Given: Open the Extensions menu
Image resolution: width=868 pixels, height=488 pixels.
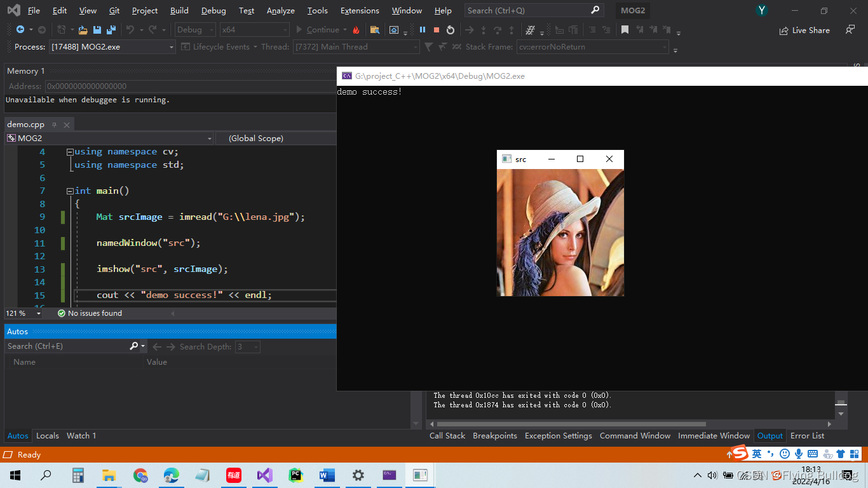Looking at the screenshot, I should (360, 10).
